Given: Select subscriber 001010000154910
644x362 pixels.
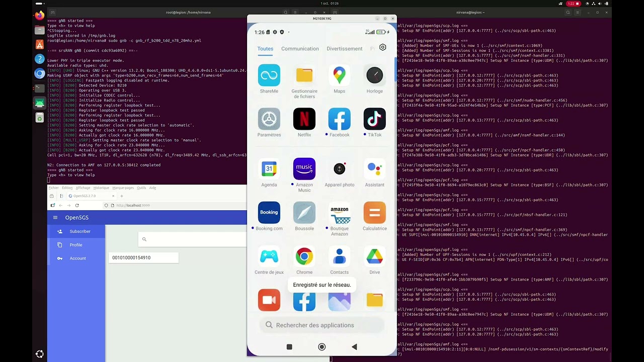Looking at the screenshot, I should tap(143, 257).
